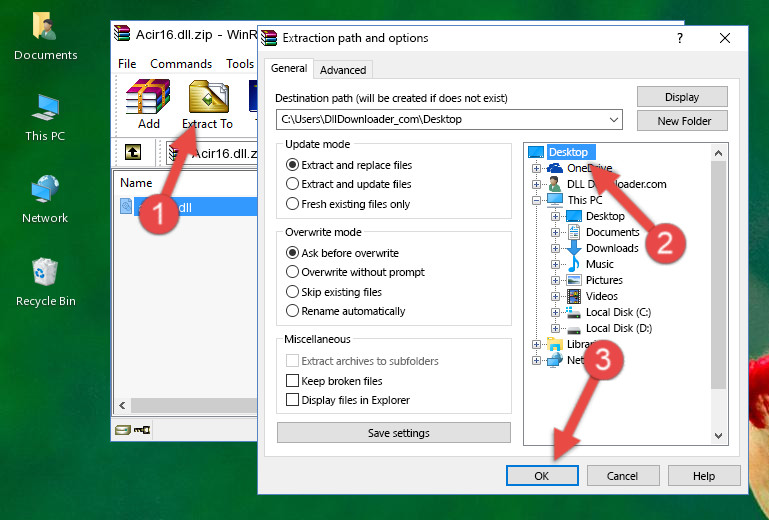Select the This PC desktop icon
769x520 pixels.
tap(45, 117)
